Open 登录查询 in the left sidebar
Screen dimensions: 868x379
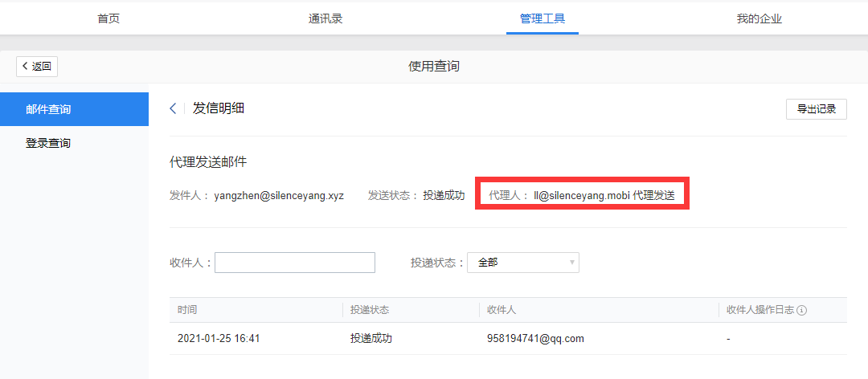(x=74, y=143)
